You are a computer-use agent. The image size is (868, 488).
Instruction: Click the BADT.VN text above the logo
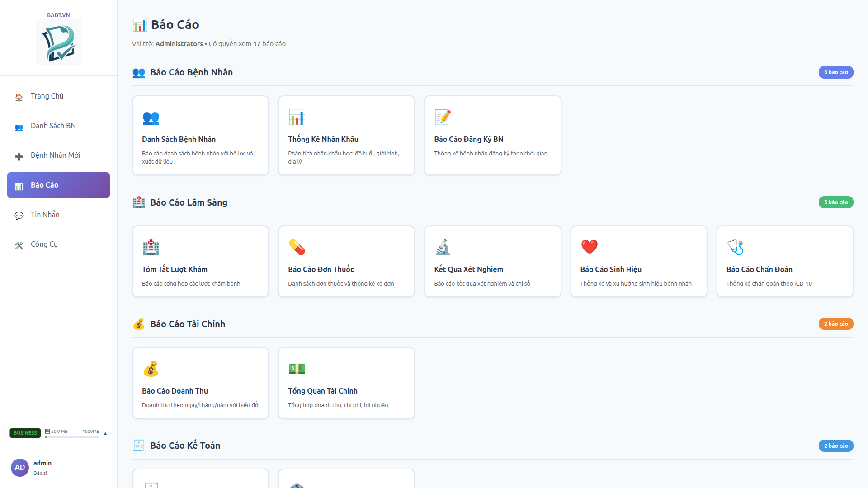click(59, 15)
